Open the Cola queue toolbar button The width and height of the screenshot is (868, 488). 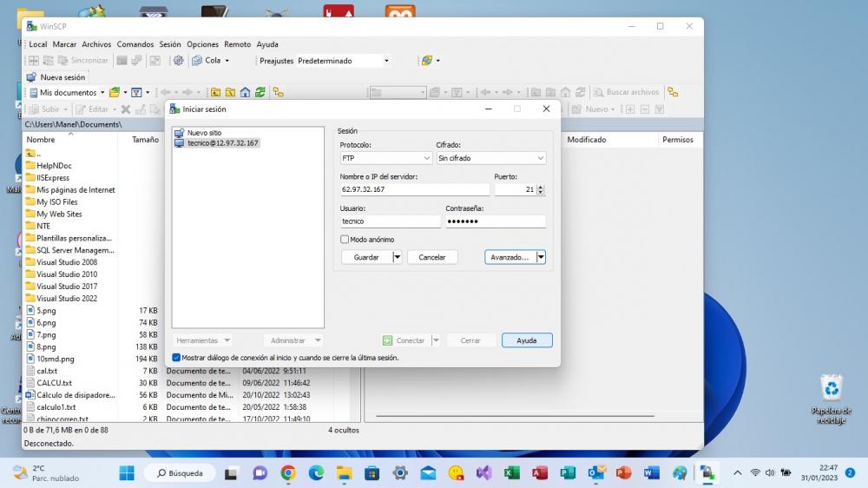207,61
